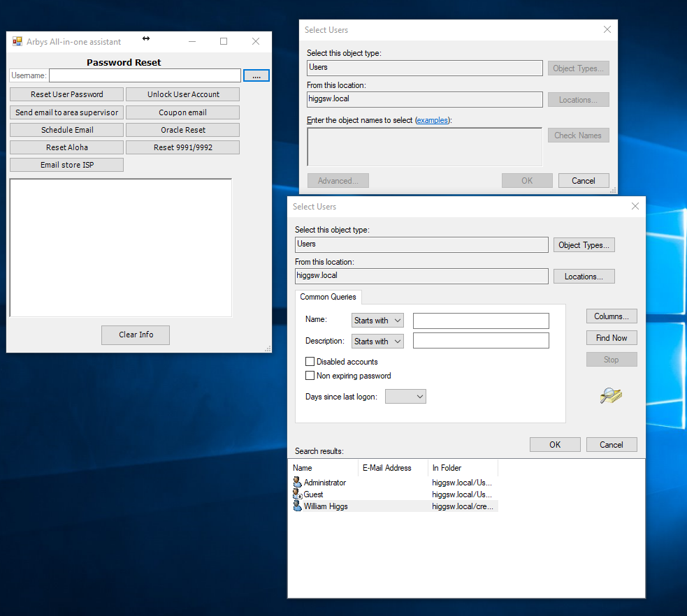Viewport: 687px width, 616px height.
Task: Click OK in the front Select Users dialog
Action: point(555,444)
